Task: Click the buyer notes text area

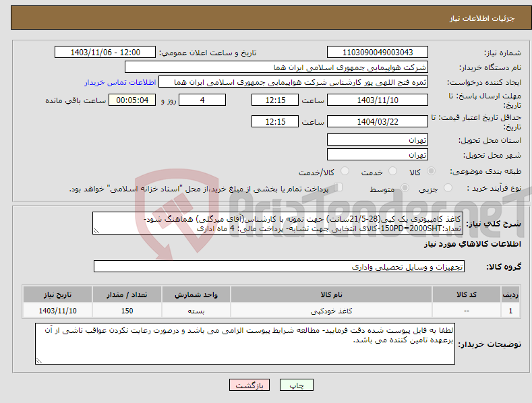Action: tap(245, 344)
